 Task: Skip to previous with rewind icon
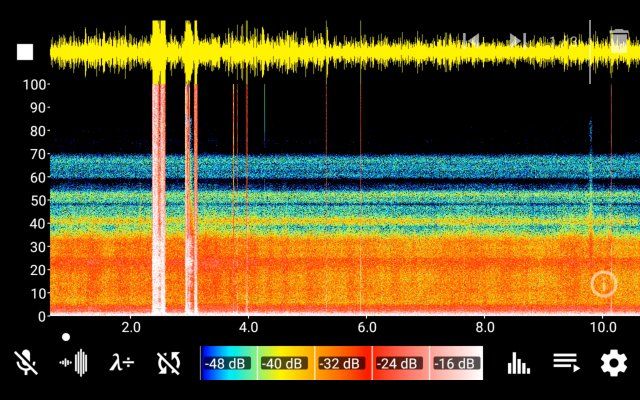click(471, 41)
